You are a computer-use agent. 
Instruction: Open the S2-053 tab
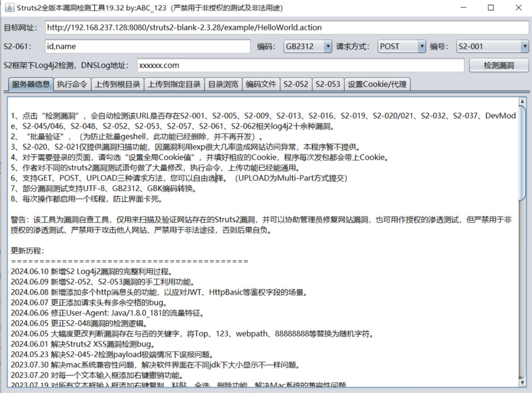pos(328,84)
